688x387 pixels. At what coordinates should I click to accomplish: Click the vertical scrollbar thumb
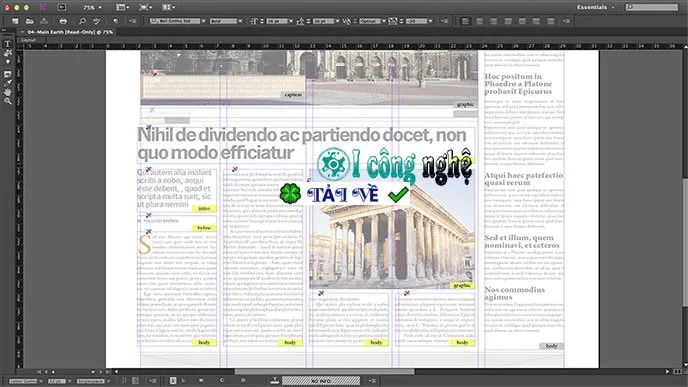click(685, 241)
